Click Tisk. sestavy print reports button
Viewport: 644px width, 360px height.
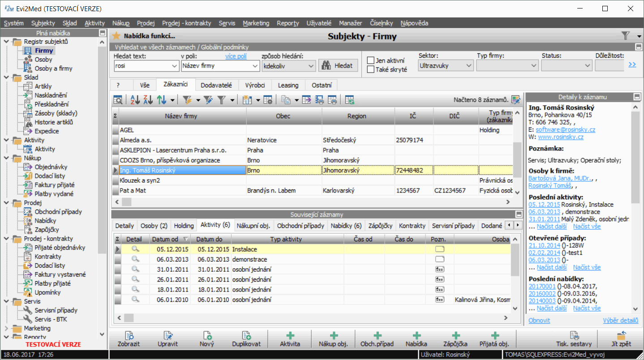(574, 339)
